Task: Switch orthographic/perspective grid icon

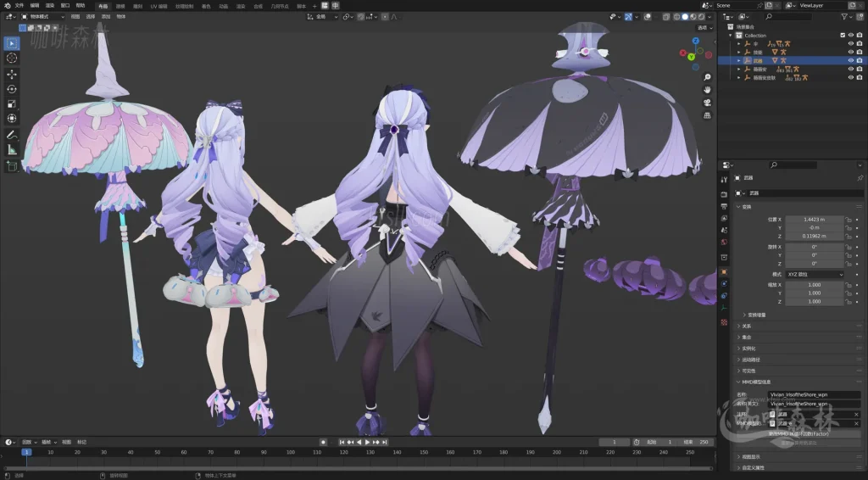Action: point(707,115)
